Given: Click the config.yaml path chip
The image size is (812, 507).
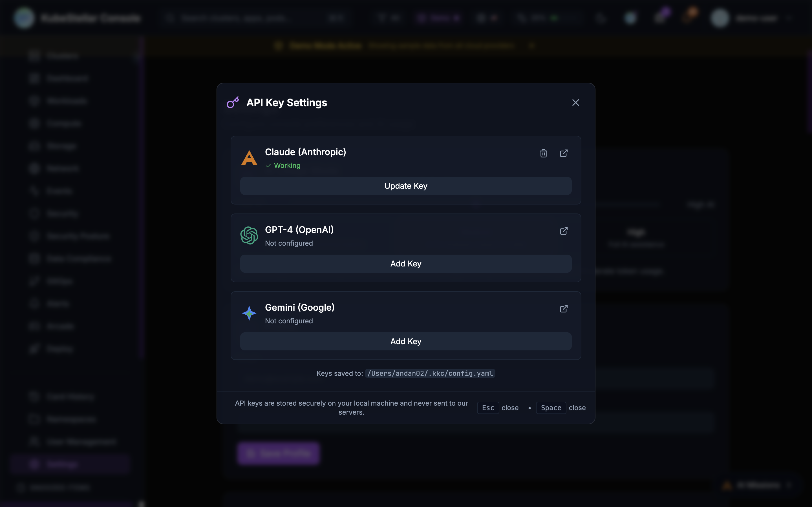Looking at the screenshot, I should (429, 373).
